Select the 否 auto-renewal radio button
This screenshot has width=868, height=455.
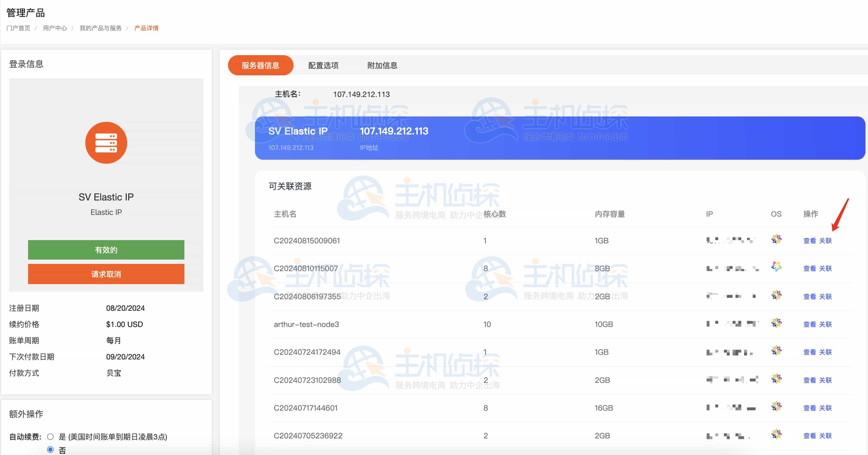coord(50,449)
